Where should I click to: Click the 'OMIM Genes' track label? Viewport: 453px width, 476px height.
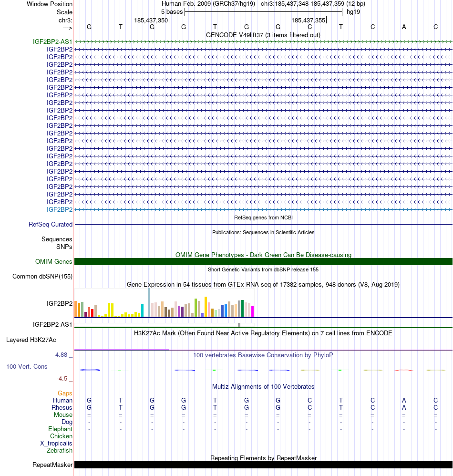click(x=54, y=261)
